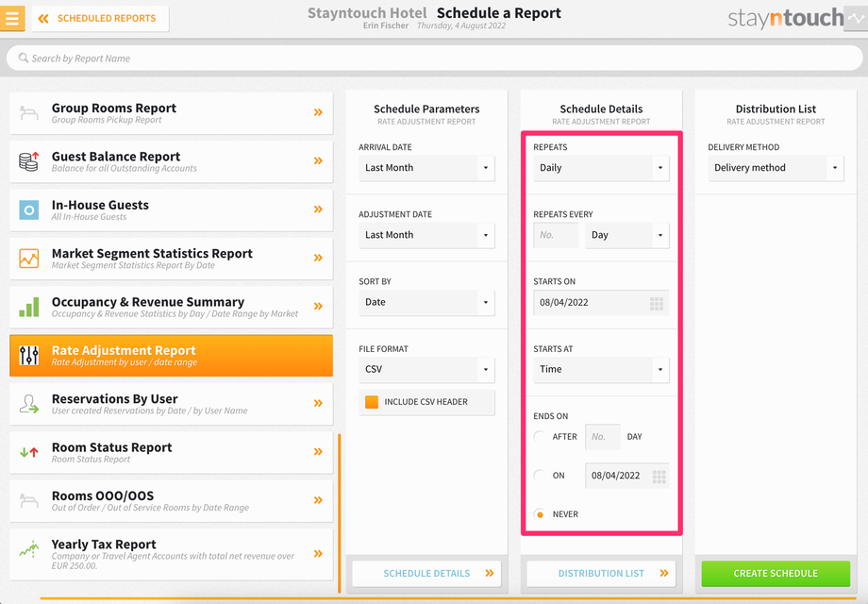Open the Delivery Method dropdown

pyautogui.click(x=776, y=168)
